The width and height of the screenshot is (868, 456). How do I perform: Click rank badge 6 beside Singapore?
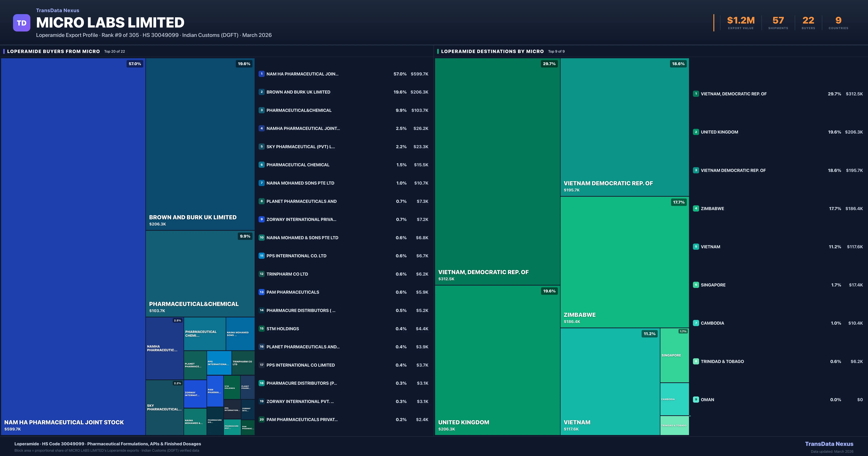696,285
